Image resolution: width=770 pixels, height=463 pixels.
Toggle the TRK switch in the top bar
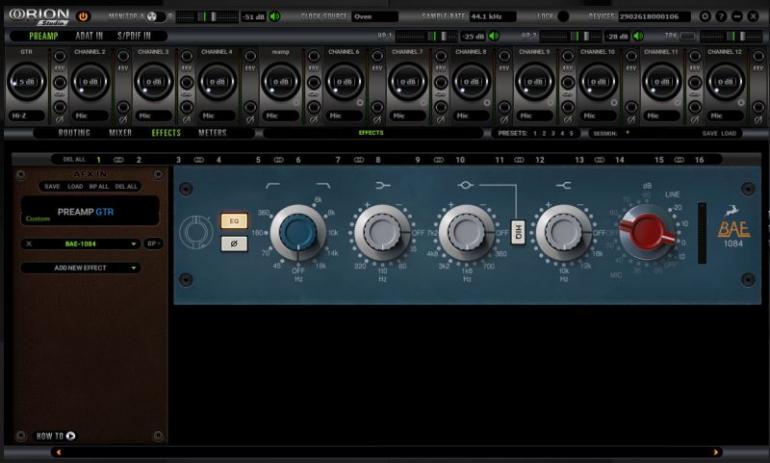click(x=688, y=36)
